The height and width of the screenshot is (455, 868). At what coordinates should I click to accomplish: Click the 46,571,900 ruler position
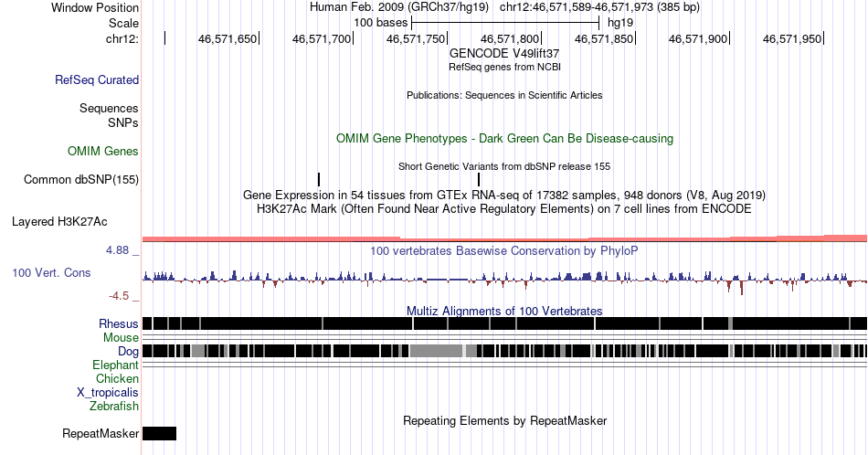click(698, 38)
